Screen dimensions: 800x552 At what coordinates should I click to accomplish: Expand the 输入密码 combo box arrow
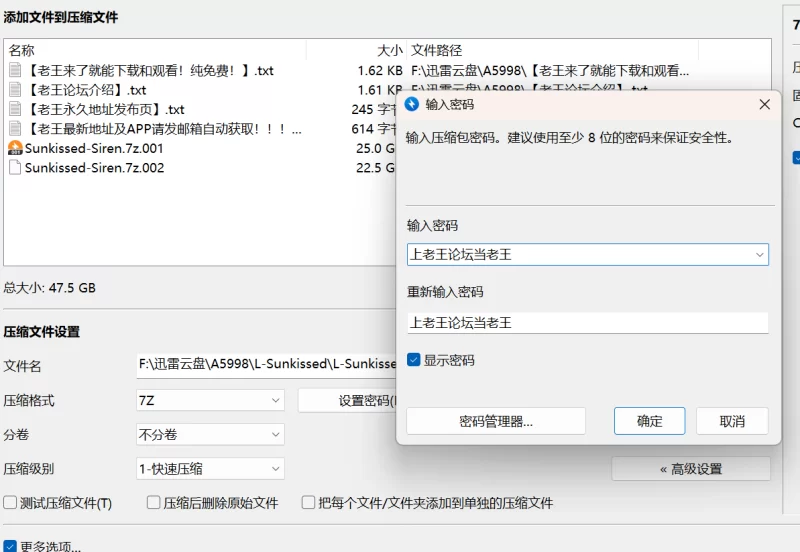pyautogui.click(x=759, y=255)
